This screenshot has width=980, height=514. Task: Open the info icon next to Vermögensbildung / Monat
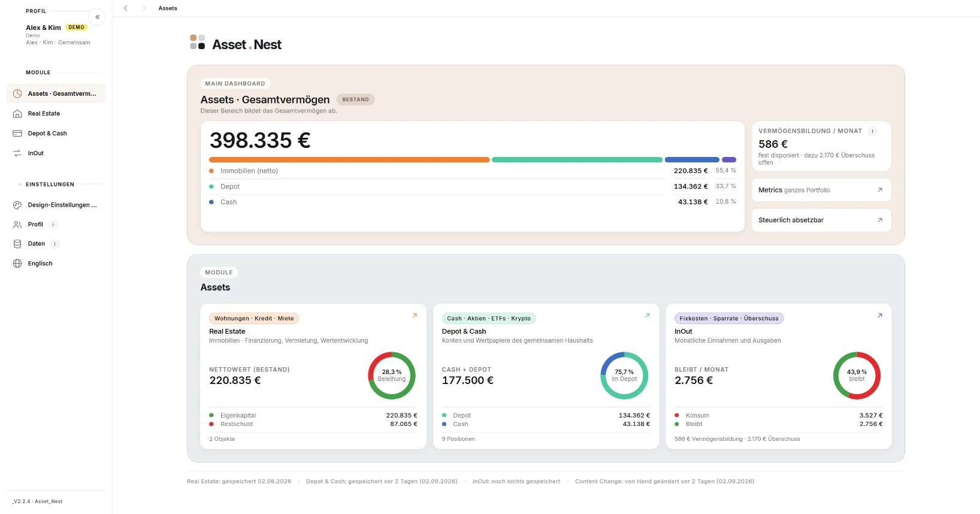point(873,131)
